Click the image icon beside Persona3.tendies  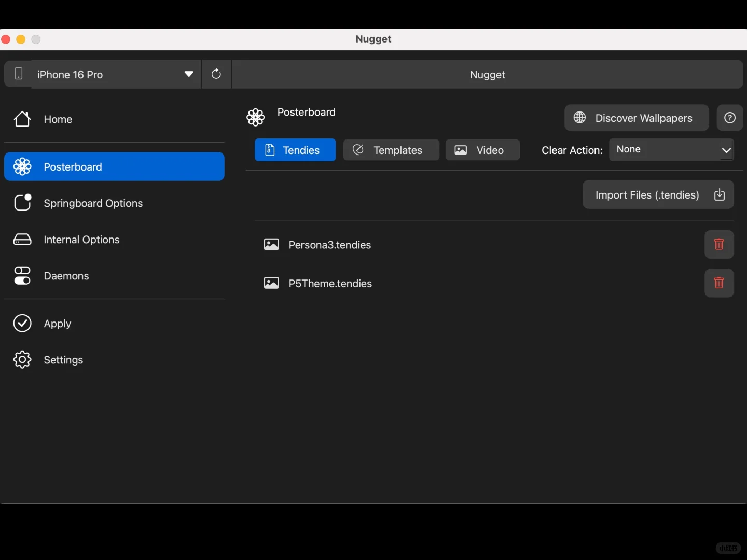(x=271, y=244)
